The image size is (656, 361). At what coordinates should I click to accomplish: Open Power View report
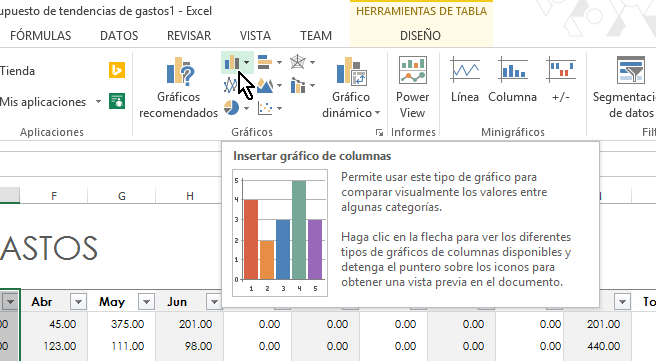tap(413, 87)
